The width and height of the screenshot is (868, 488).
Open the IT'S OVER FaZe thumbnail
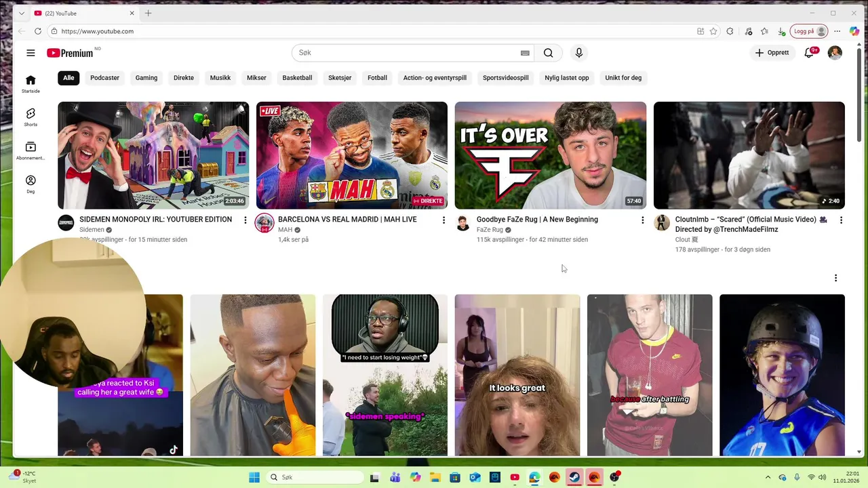[x=551, y=155]
